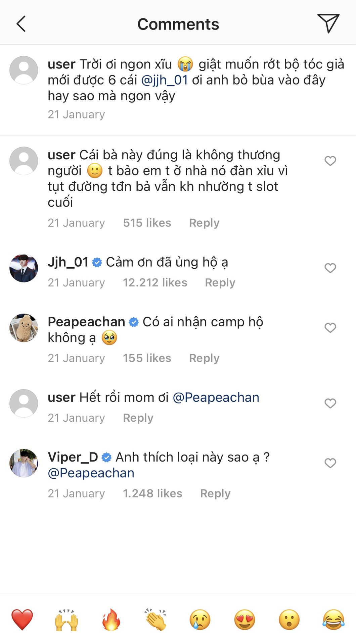Open the share paper-plane icon
This screenshot has height=644, width=356.
[x=328, y=23]
